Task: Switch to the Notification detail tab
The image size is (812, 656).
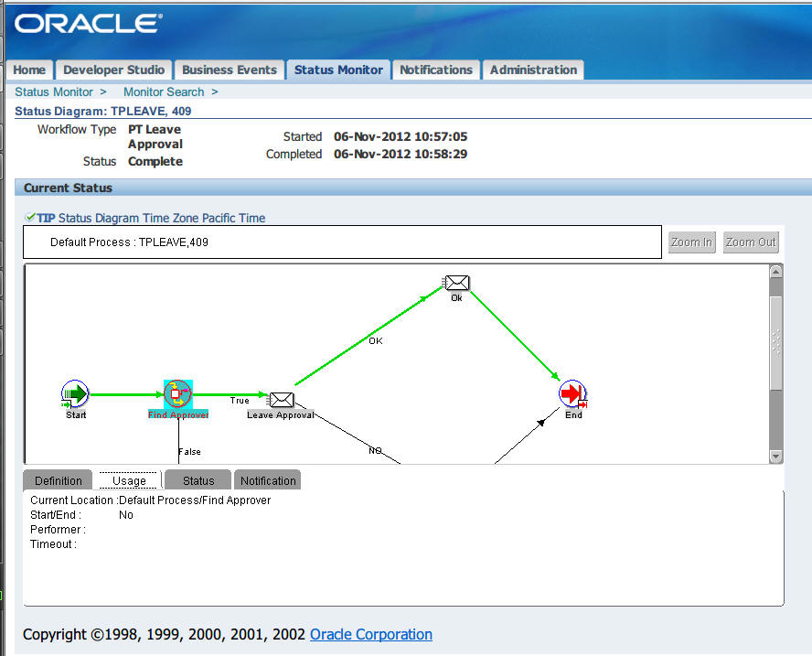Action: (x=268, y=480)
